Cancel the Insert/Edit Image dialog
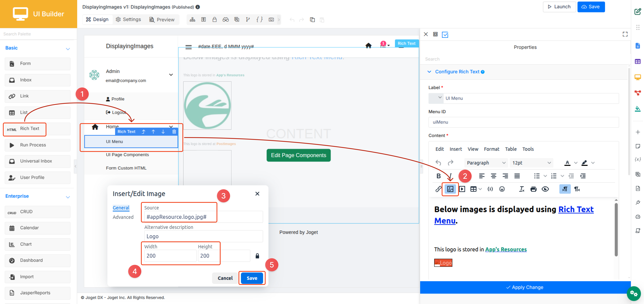This screenshot has width=644, height=304. coord(225,278)
